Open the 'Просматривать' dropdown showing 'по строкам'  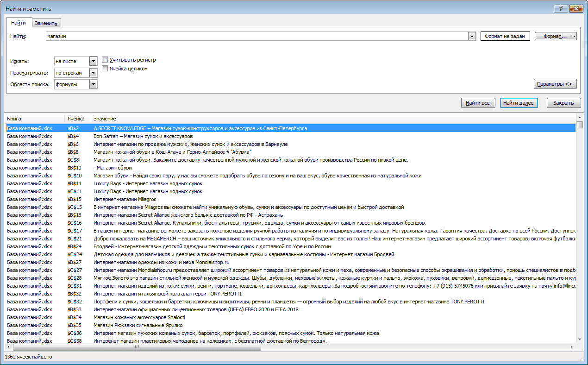pyautogui.click(x=93, y=73)
